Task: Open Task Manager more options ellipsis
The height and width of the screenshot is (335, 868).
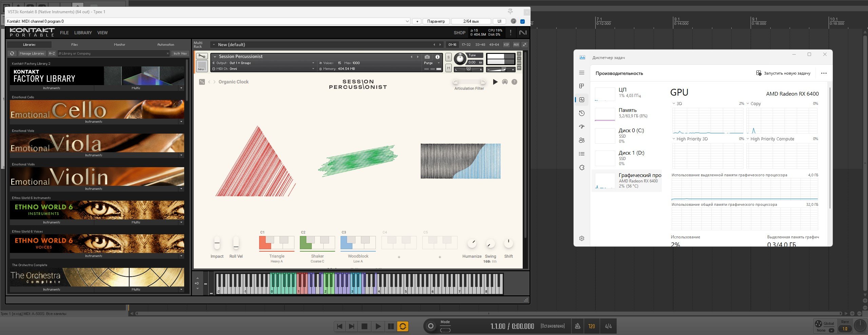Action: 824,73
